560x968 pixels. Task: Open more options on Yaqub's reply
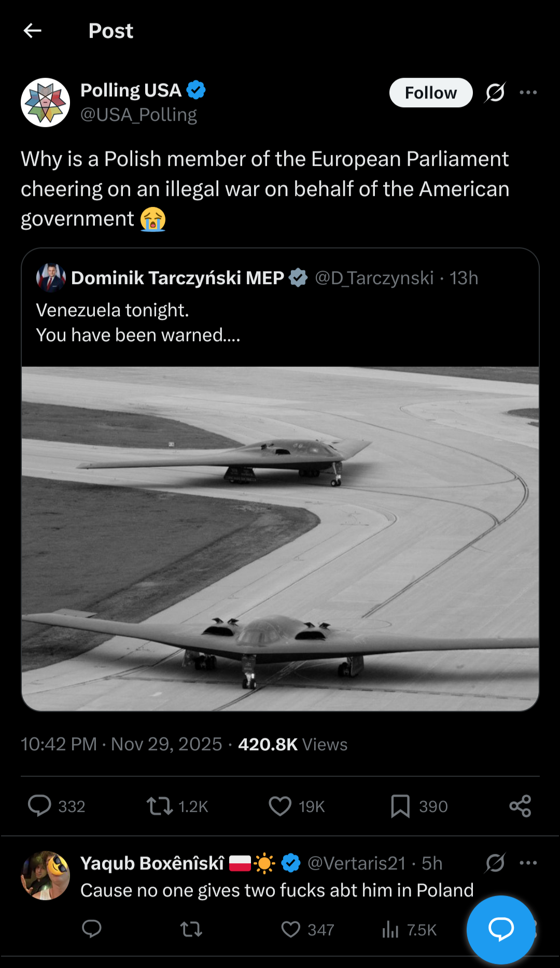pyautogui.click(x=528, y=863)
